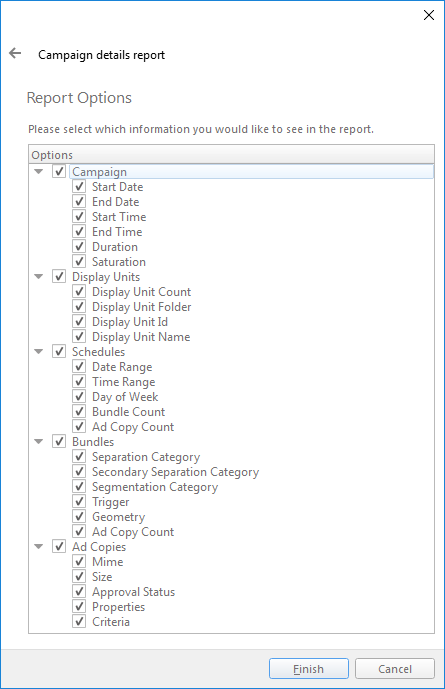
Task: Click the Cancel button
Action: click(x=394, y=669)
